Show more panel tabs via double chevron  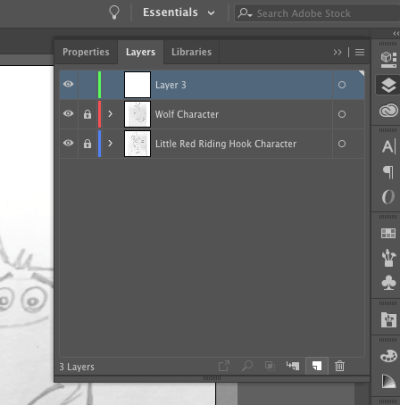pyautogui.click(x=337, y=52)
